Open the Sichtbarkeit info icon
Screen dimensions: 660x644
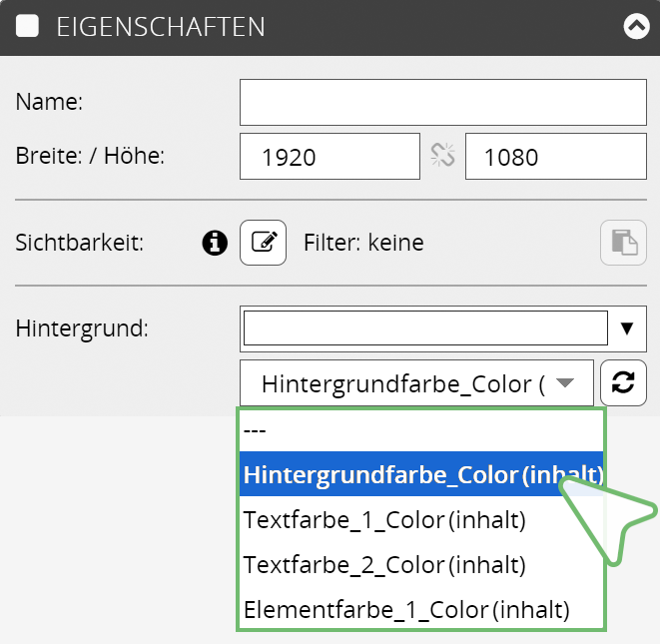point(214,243)
